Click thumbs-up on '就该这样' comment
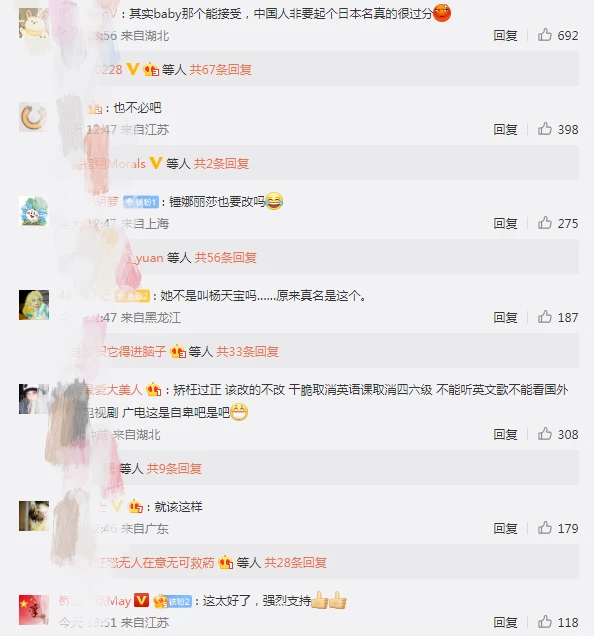594x636 pixels. click(x=545, y=528)
